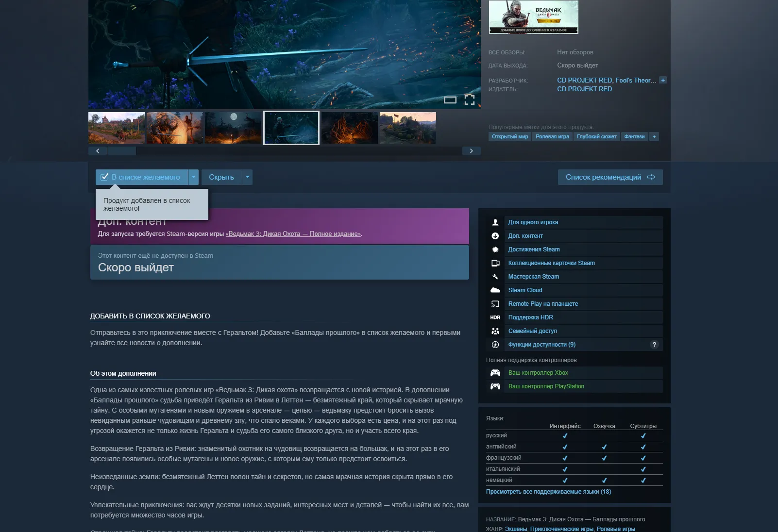This screenshot has height=532, width=778.
Task: Open the Фэнтези tag
Action: coord(634,137)
